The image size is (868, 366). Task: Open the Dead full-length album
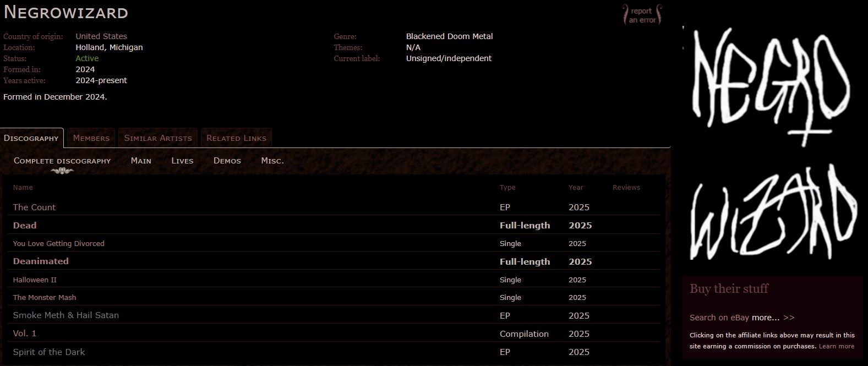point(25,226)
